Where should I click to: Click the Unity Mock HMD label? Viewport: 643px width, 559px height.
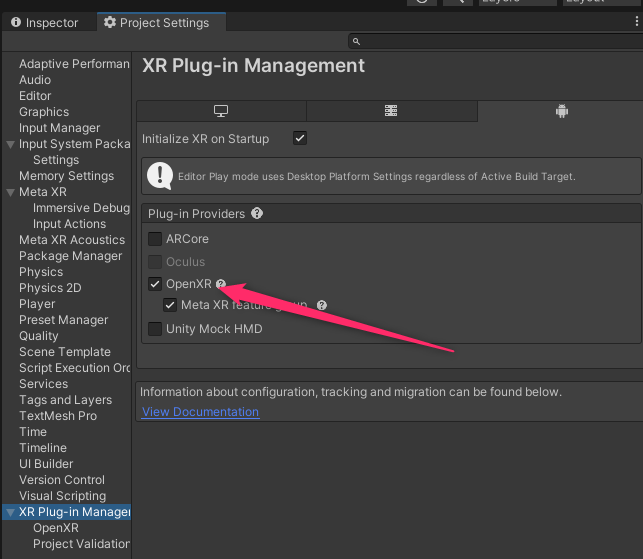[x=214, y=329]
